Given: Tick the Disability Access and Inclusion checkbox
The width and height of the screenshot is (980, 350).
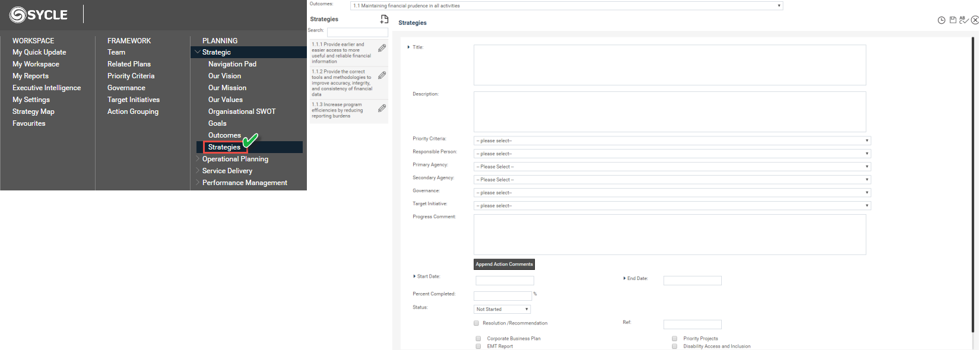Looking at the screenshot, I should (674, 346).
